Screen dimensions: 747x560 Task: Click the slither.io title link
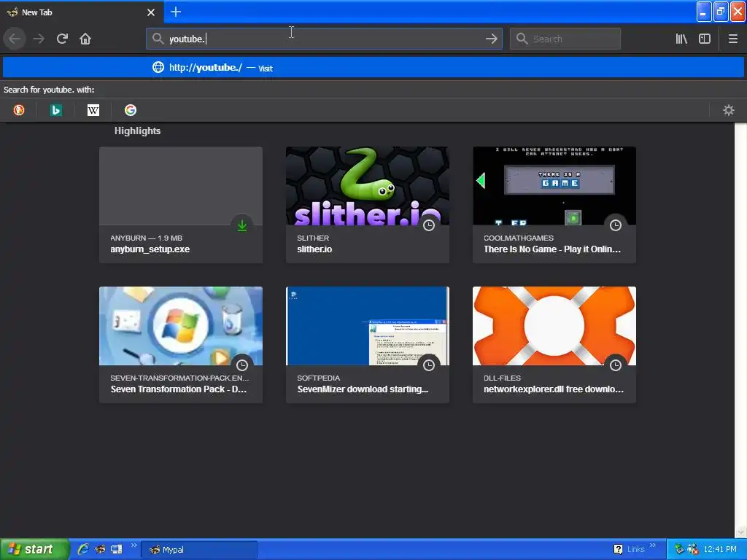pos(314,249)
